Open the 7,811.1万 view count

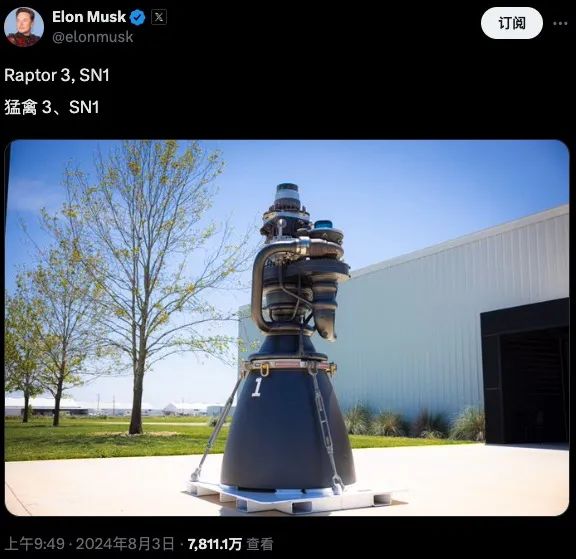pyautogui.click(x=215, y=544)
